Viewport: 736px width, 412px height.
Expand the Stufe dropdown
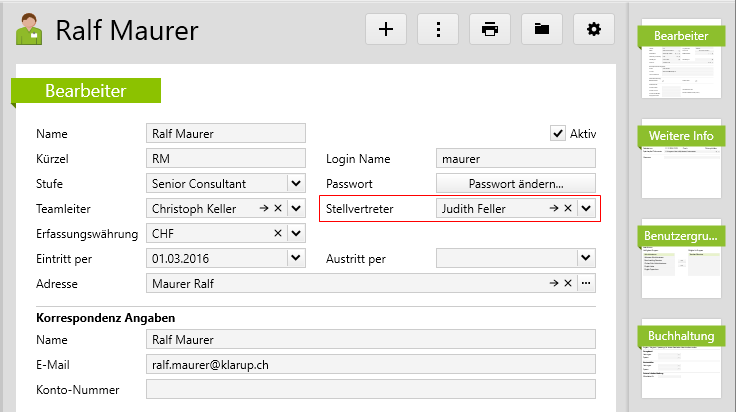pos(296,184)
